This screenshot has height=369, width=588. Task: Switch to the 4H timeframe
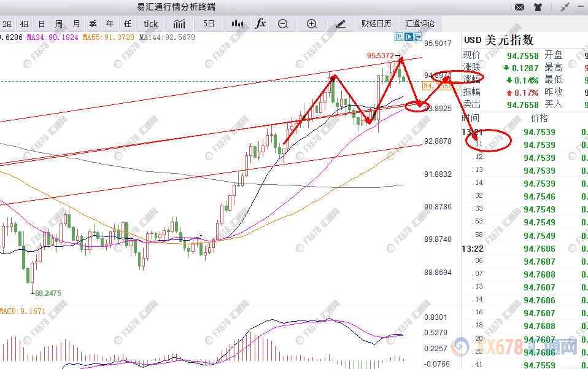[25, 24]
